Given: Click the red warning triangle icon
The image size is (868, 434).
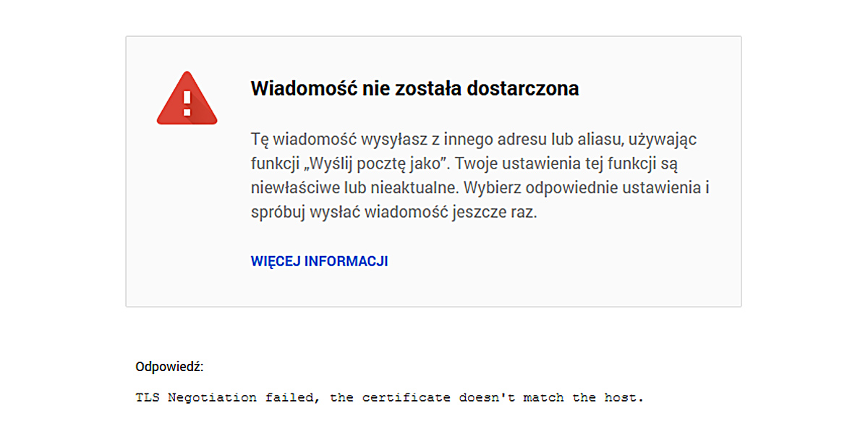Looking at the screenshot, I should (187, 98).
